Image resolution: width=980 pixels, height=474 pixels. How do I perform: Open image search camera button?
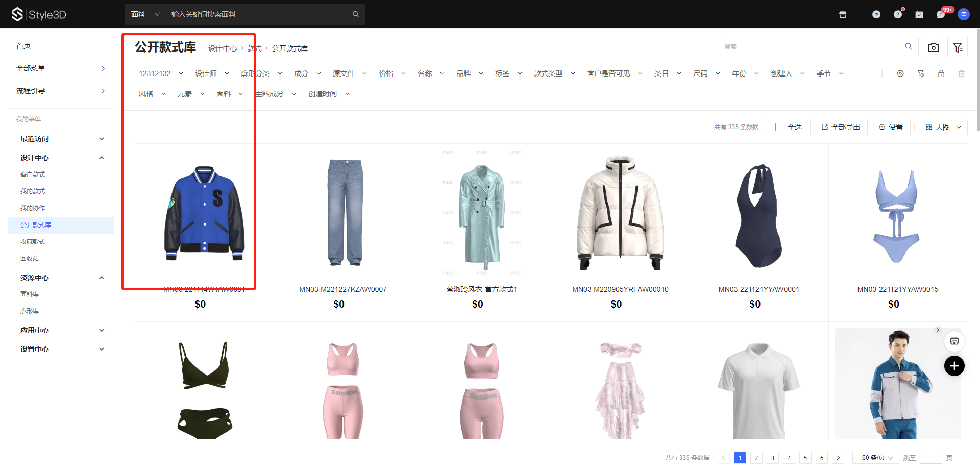(x=934, y=47)
